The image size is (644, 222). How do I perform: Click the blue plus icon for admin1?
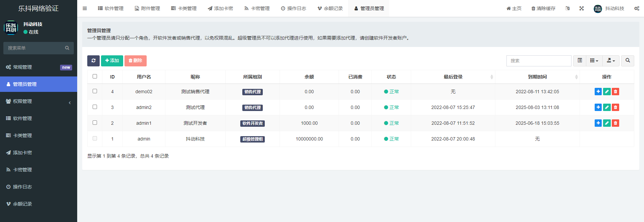598,123
